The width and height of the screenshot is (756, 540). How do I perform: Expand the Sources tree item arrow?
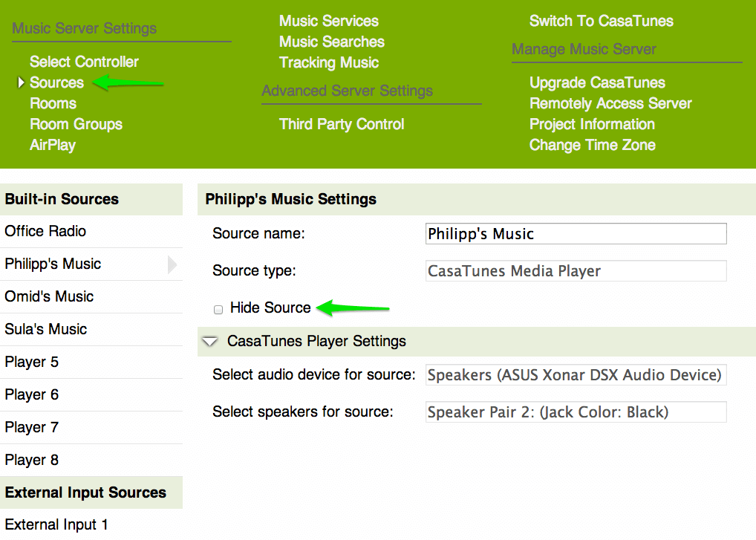click(x=20, y=82)
